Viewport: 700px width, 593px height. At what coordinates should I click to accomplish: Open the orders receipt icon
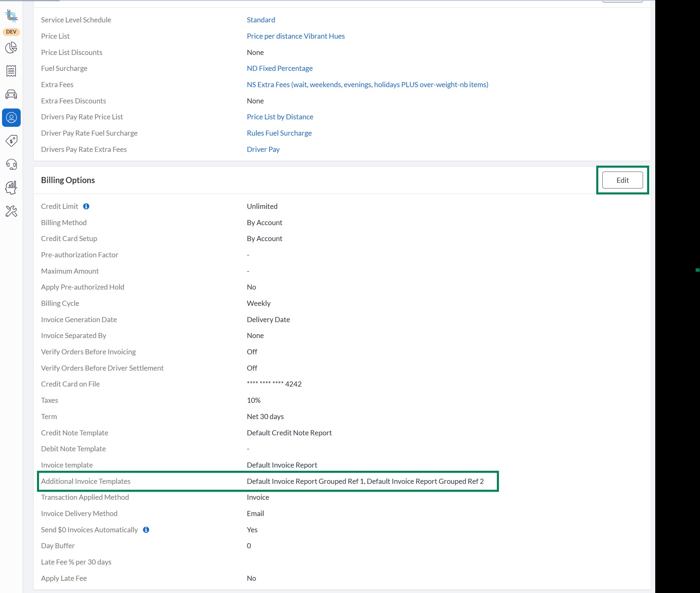click(x=11, y=71)
